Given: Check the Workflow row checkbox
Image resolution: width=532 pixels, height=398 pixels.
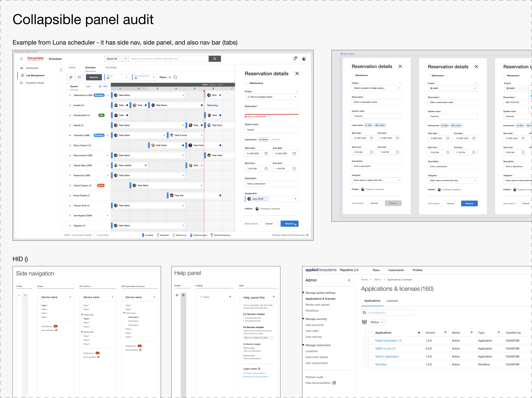Looking at the screenshot, I should point(367,364).
